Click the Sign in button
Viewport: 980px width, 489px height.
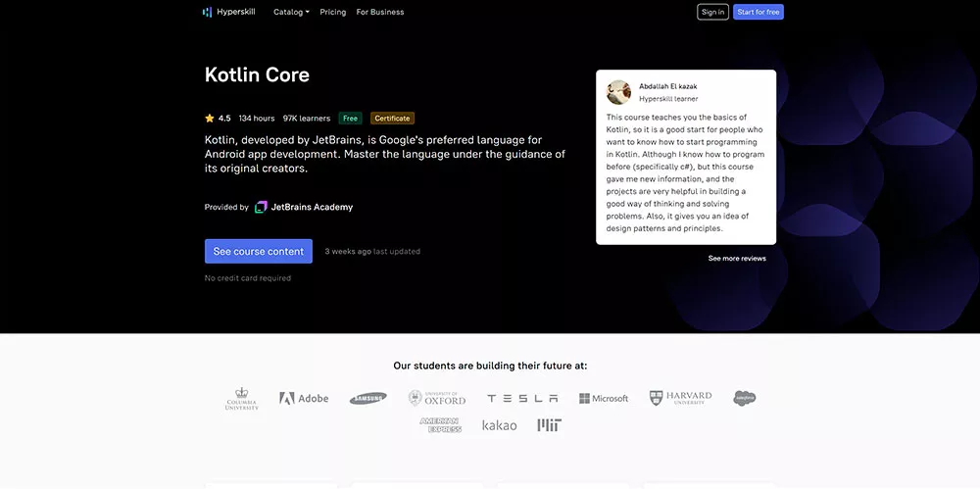click(x=712, y=12)
